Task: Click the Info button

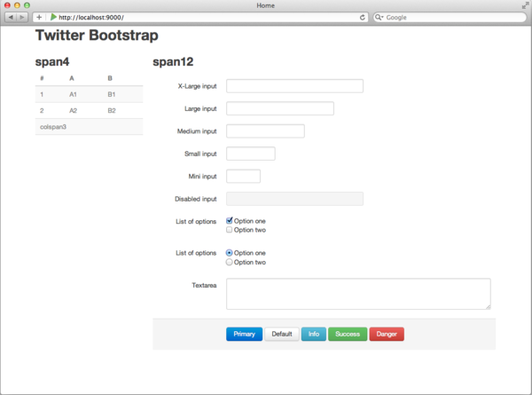Action: (x=314, y=334)
